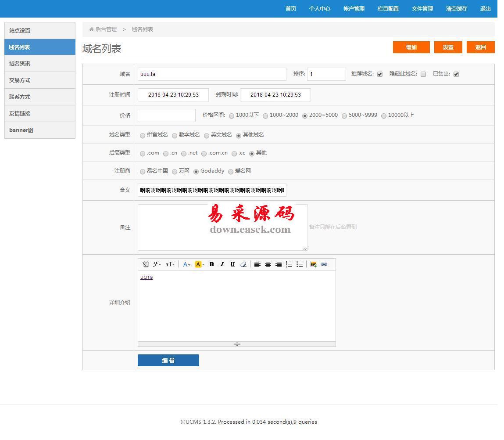Apply italic formatting in editor
The image size is (504, 440).
(x=222, y=264)
